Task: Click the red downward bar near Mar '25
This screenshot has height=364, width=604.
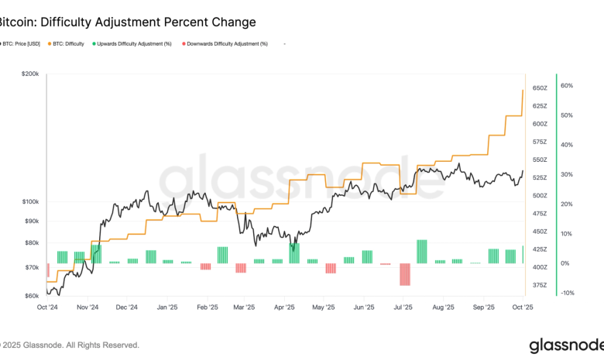Action: coord(240,268)
